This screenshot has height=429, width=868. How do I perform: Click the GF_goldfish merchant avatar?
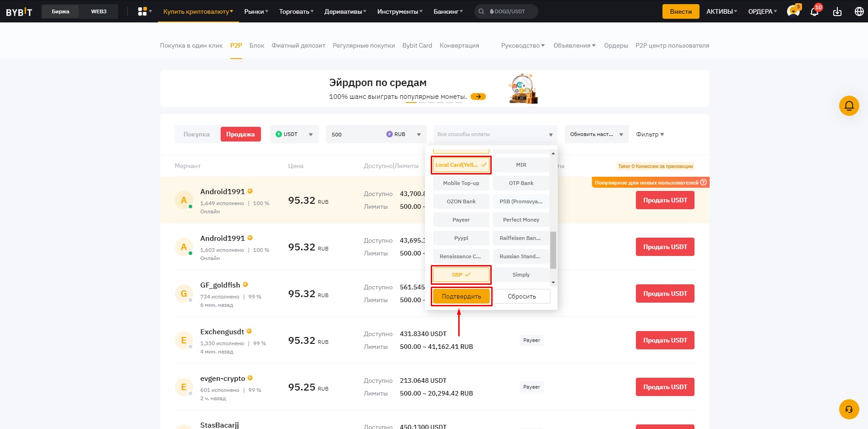(x=184, y=293)
